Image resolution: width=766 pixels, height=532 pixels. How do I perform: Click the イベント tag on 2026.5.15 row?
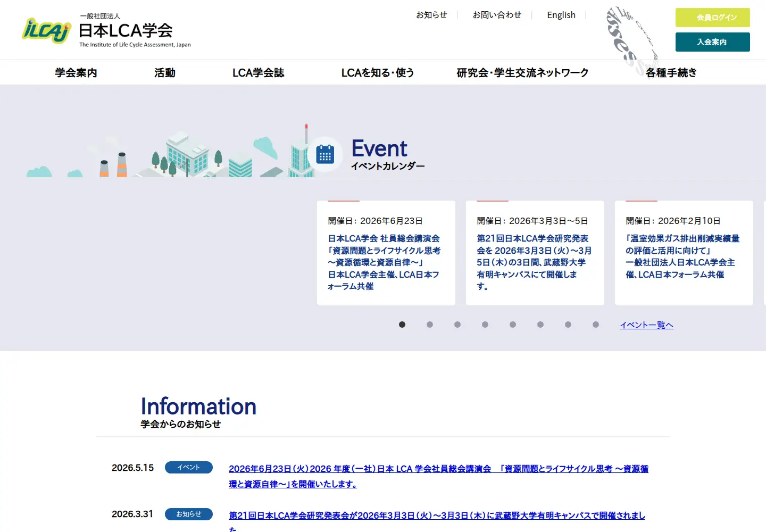[x=189, y=467]
